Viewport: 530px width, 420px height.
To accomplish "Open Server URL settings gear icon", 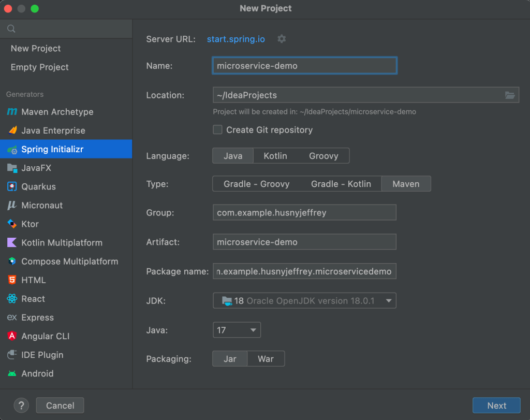I will click(x=282, y=39).
